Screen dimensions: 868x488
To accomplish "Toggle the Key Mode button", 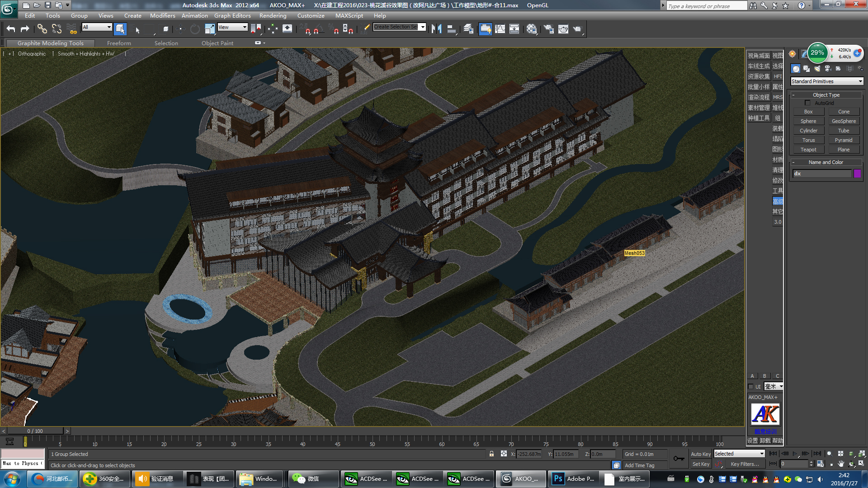I will point(773,464).
